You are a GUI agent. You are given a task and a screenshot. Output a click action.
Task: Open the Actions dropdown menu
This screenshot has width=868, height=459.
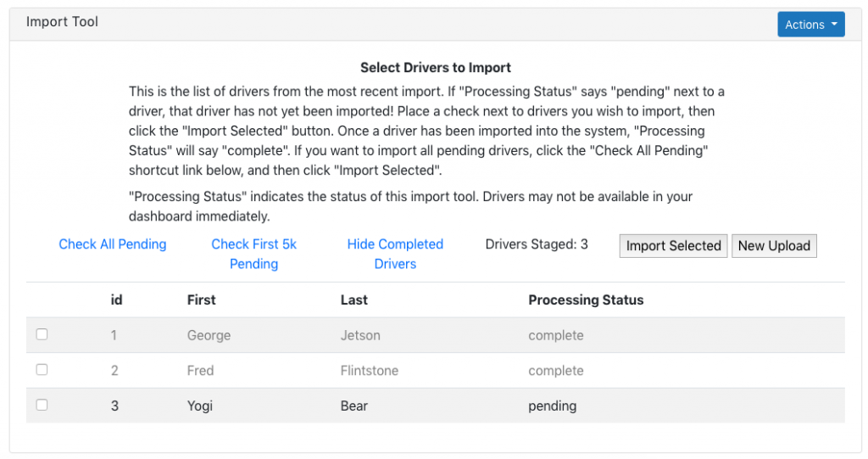coord(810,25)
